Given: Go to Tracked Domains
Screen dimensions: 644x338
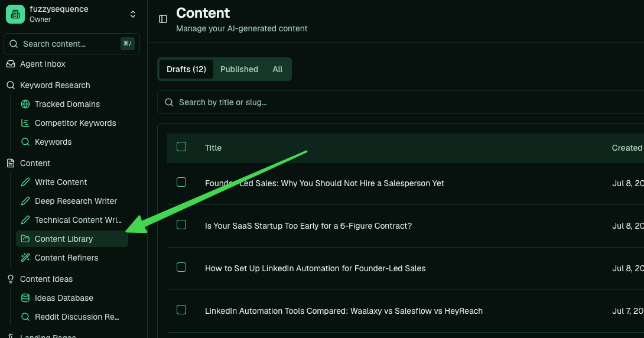Looking at the screenshot, I should (x=67, y=104).
